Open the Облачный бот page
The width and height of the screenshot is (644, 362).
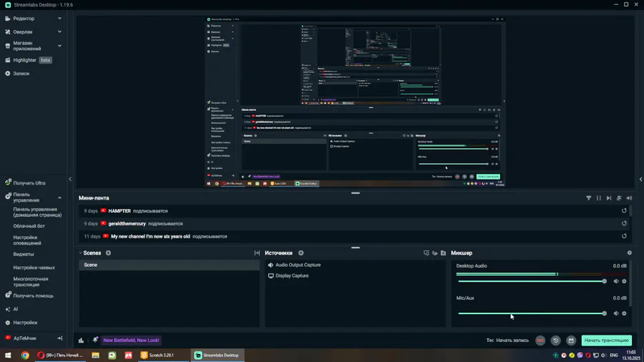tap(29, 226)
